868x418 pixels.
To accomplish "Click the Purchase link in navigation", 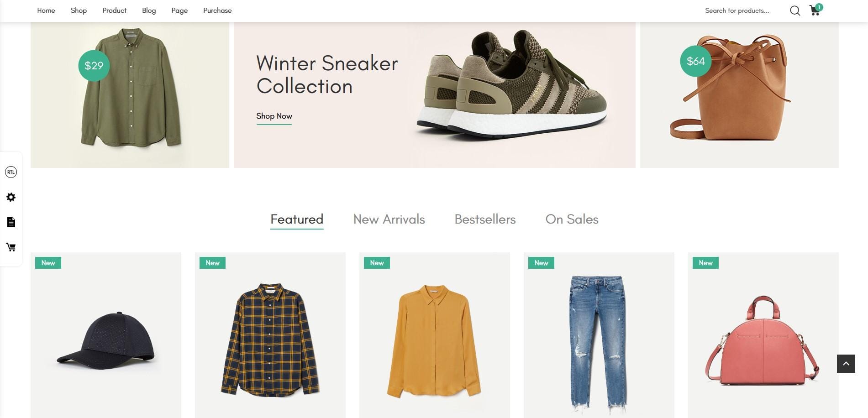I will click(x=217, y=10).
